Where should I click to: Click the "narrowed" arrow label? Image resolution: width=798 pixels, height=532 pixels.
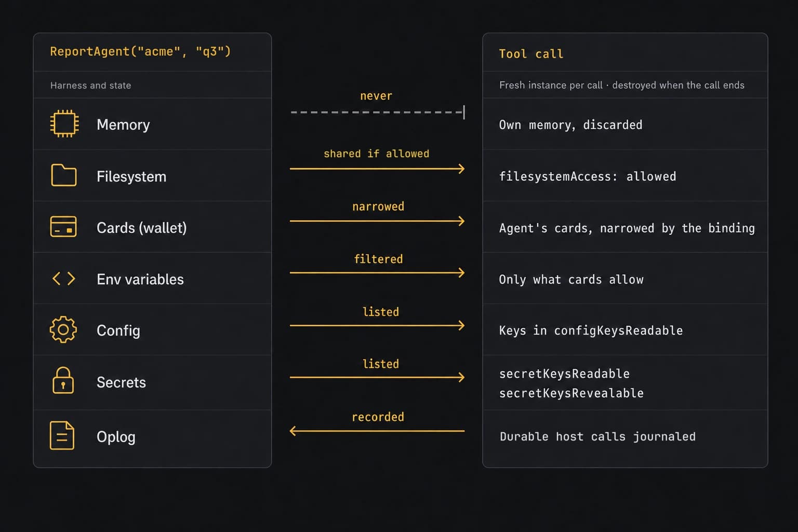click(x=378, y=206)
